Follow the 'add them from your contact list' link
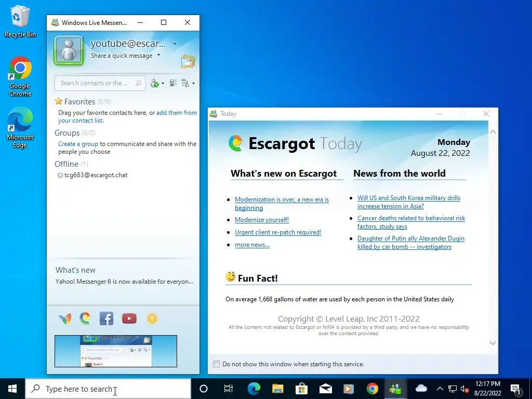Viewport: 532px width, 399px height. coord(128,116)
